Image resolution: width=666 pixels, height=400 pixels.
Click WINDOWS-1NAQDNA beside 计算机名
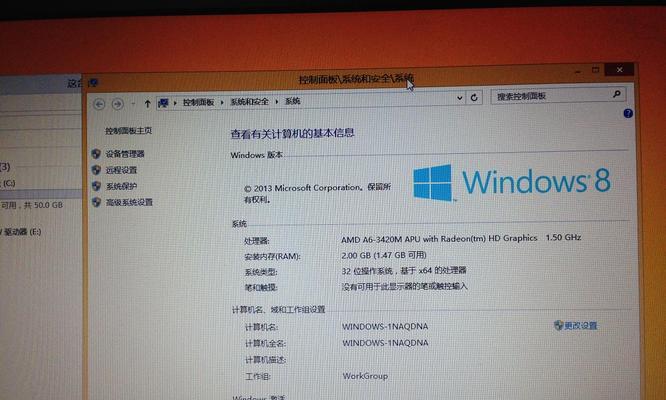pyautogui.click(x=385, y=327)
